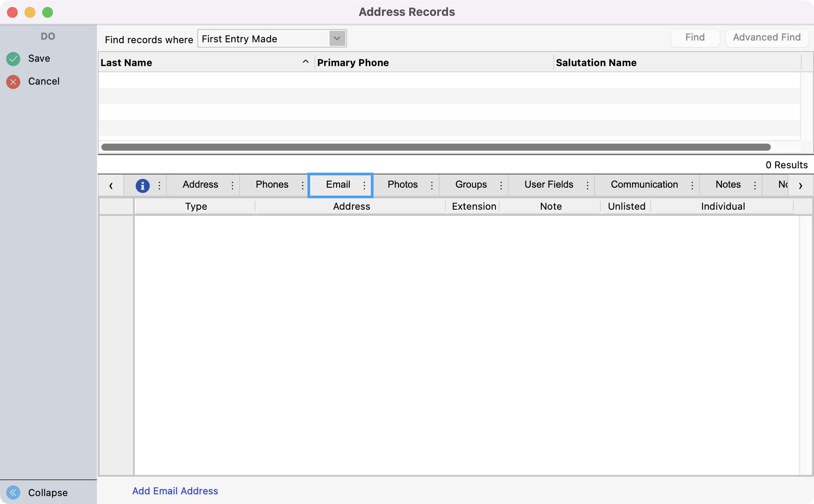Click the Find button
The image size is (814, 504).
coord(695,38)
